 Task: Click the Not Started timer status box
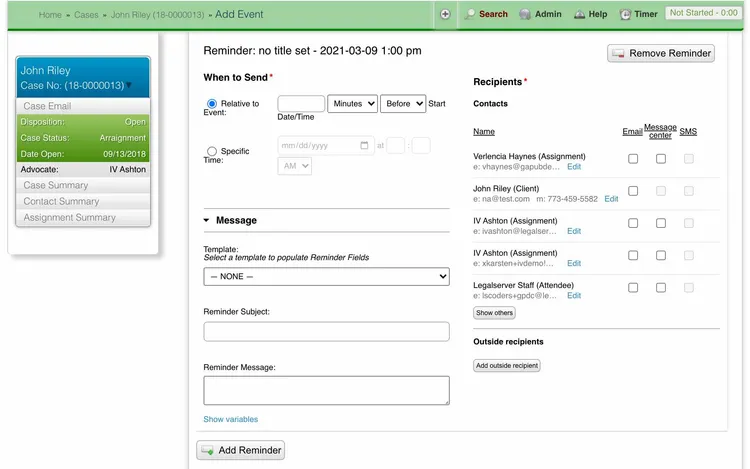point(703,13)
